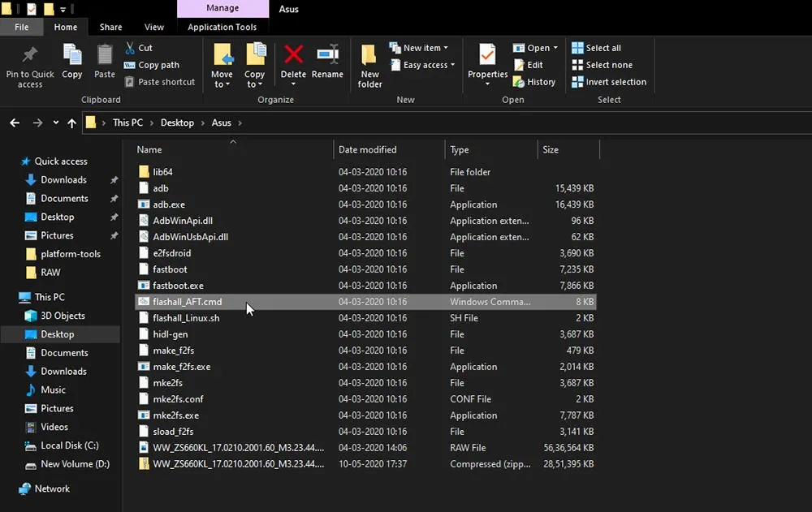
Task: Click the Paste icon in the ribbon
Action: [x=105, y=56]
